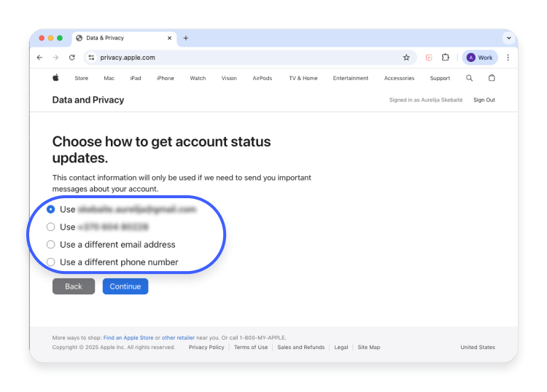This screenshot has width=547, height=392.
Task: Open Sales and Refunds footer link
Action: coord(301,348)
